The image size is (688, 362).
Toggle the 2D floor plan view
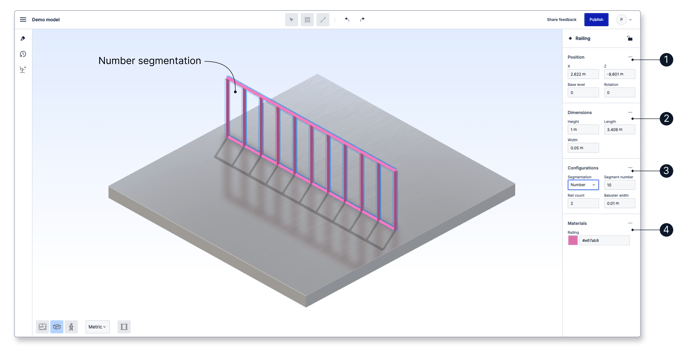pyautogui.click(x=42, y=326)
